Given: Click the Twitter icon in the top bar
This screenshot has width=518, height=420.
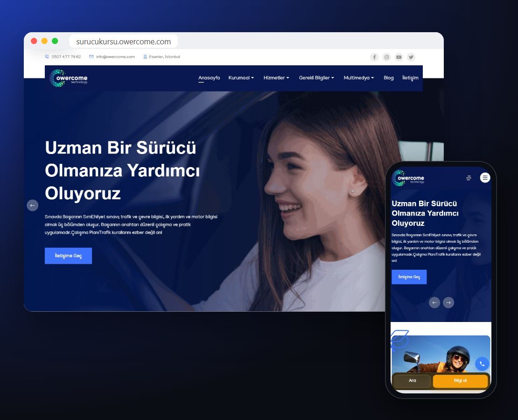Looking at the screenshot, I should coord(411,57).
